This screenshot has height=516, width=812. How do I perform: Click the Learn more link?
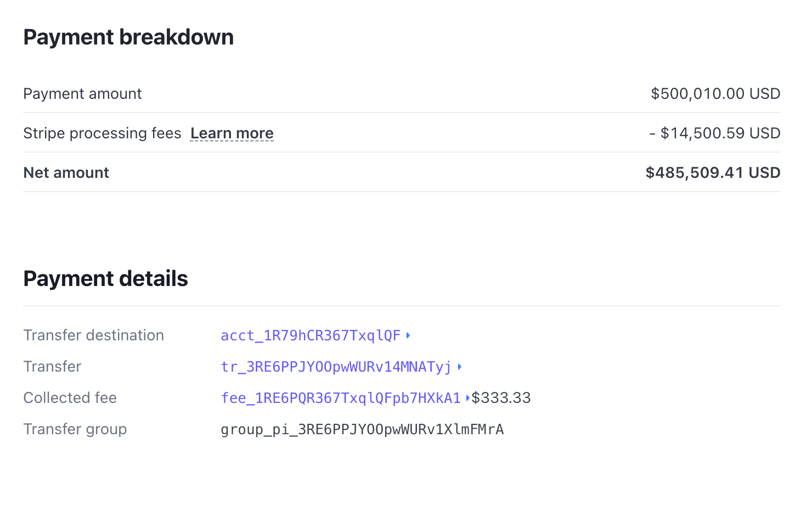click(x=232, y=133)
